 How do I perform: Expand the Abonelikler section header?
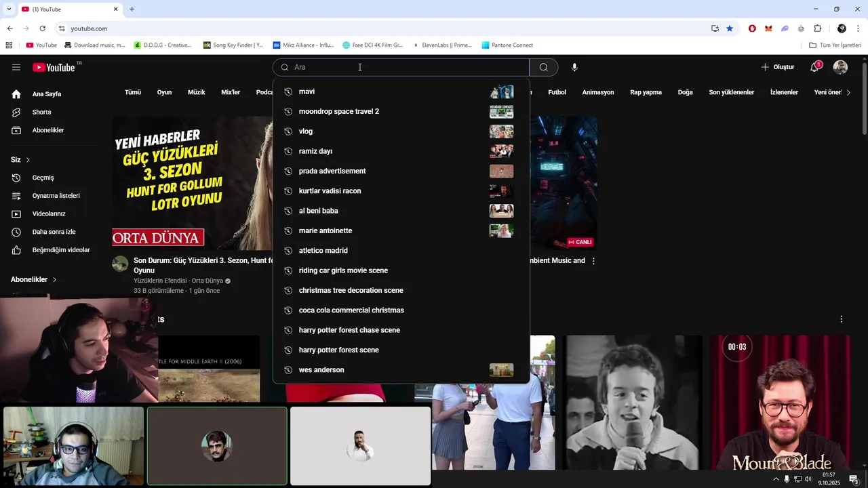[x=34, y=279]
